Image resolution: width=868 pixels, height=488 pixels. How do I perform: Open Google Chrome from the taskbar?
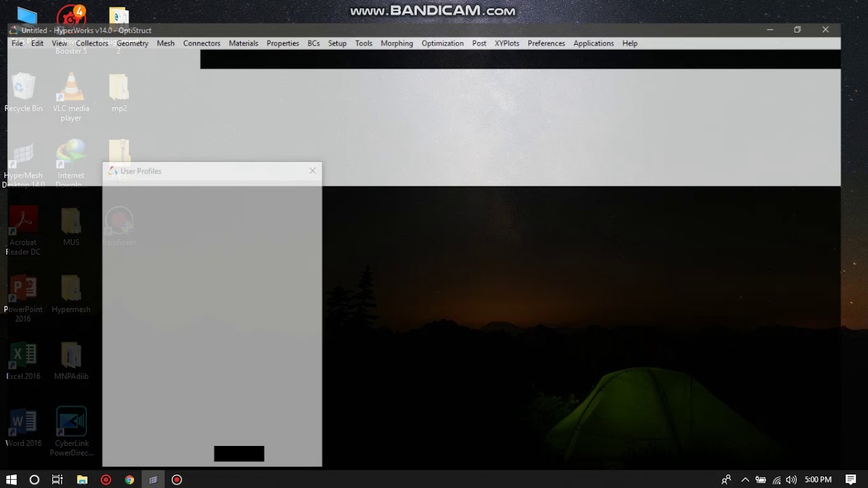[130, 479]
